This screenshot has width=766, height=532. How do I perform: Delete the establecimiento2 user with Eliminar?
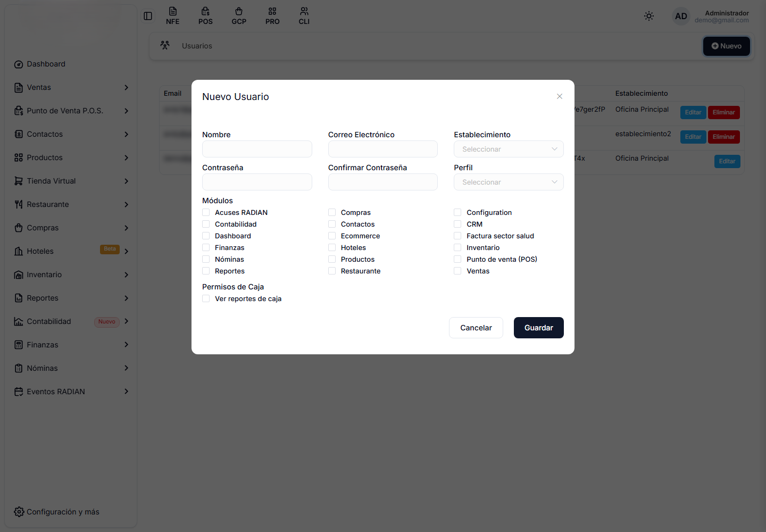tap(724, 137)
